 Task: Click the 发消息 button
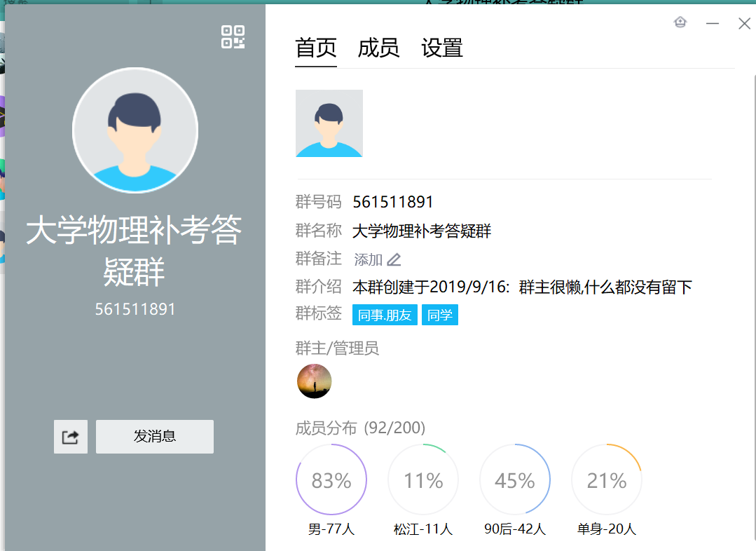[x=155, y=437]
